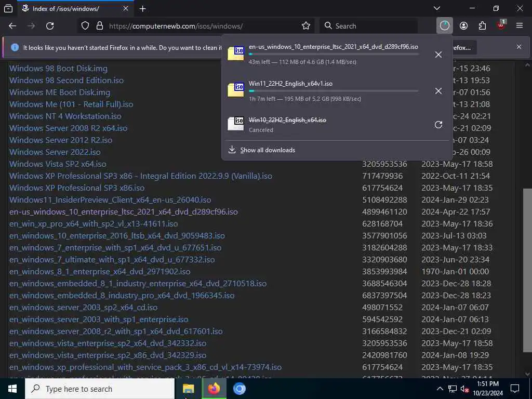This screenshot has width=532, height=399.
Task: Open the Firefox View button
Action: pos(8,8)
